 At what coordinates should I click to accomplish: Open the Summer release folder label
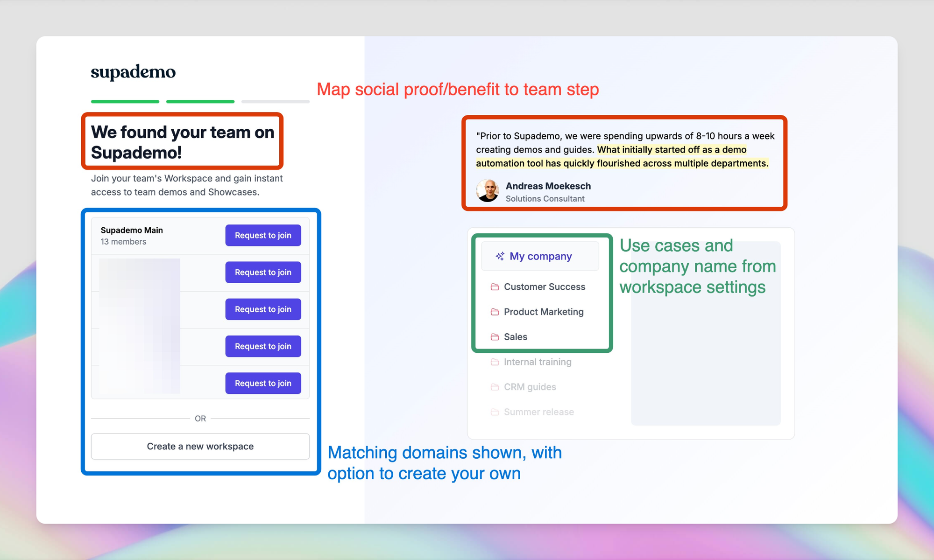pos(539,412)
